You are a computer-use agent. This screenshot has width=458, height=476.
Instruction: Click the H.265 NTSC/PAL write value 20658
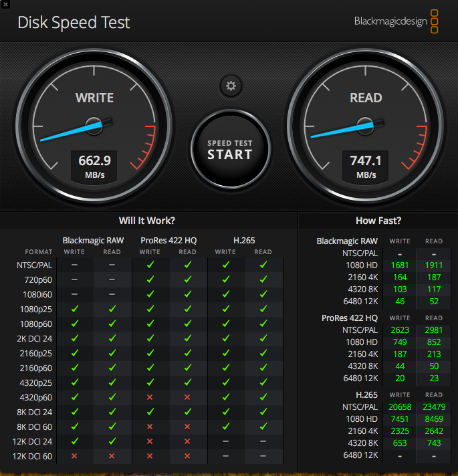pyautogui.click(x=400, y=406)
